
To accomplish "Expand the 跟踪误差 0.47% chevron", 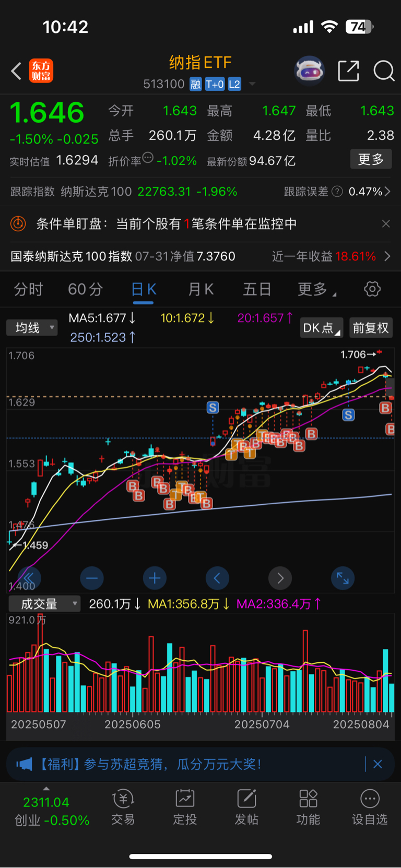I will pyautogui.click(x=387, y=192).
